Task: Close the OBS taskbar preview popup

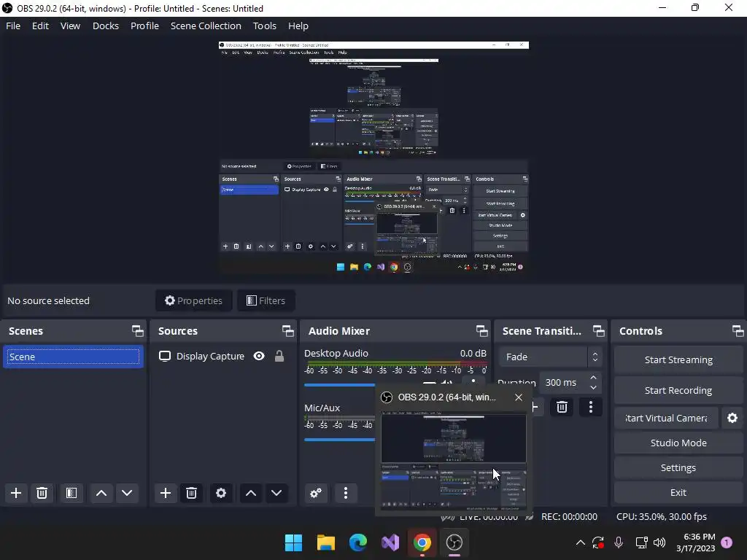Action: coord(519,397)
